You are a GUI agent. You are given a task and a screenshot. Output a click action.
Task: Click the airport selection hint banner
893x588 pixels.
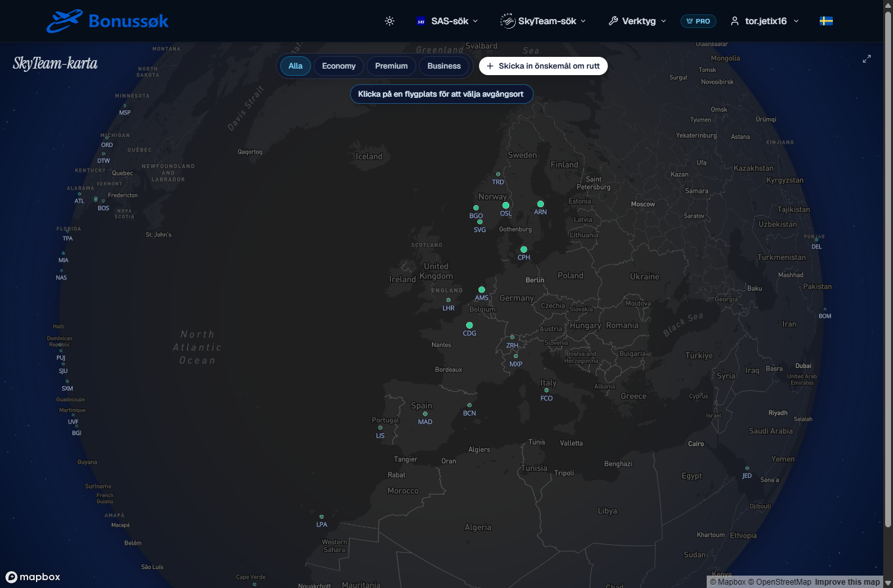click(x=441, y=94)
